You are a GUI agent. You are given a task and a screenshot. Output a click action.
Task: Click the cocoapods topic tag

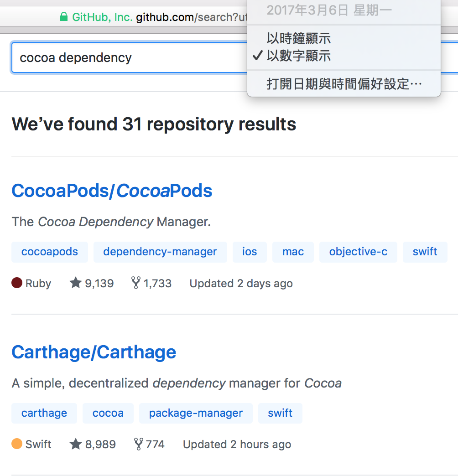pos(49,252)
